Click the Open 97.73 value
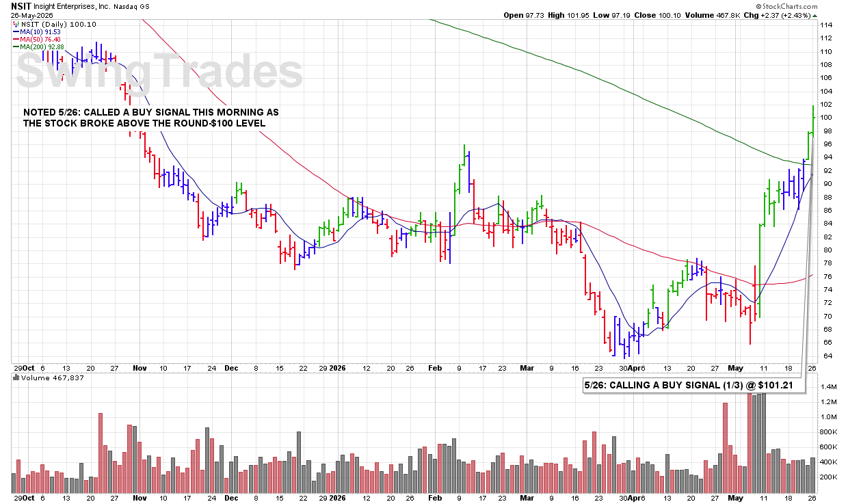Viewport: 848px width, 504px height. tap(522, 15)
